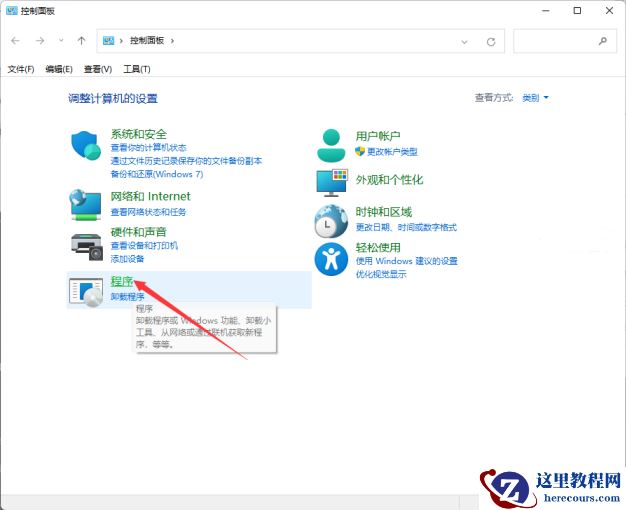Open the 文件(F) menu
The width and height of the screenshot is (626, 510).
pos(21,69)
